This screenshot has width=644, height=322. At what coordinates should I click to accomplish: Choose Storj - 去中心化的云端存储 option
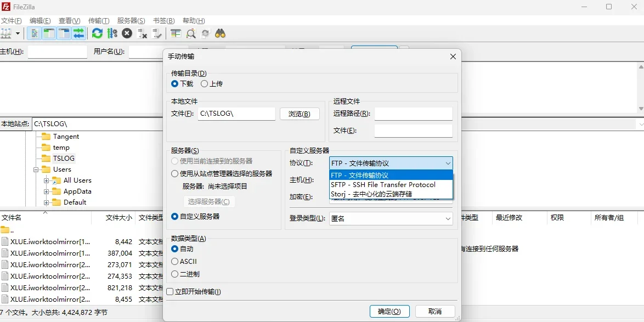391,194
